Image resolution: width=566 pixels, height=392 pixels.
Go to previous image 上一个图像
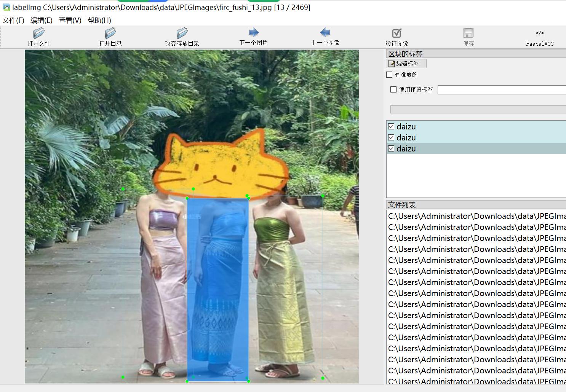(325, 37)
